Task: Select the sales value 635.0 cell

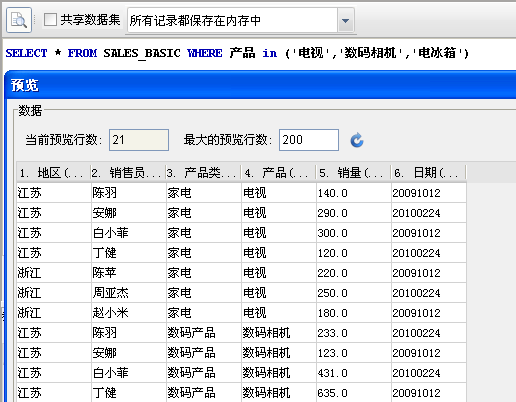Action: click(x=353, y=393)
